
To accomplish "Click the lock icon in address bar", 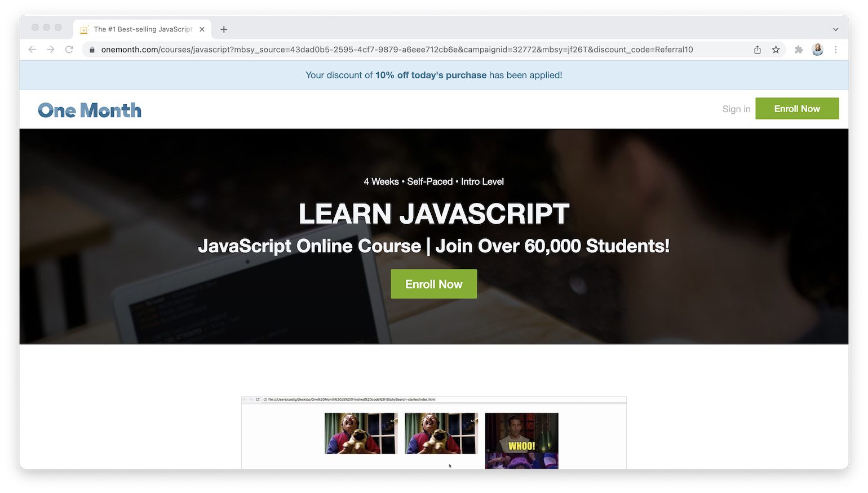I will pos(92,50).
